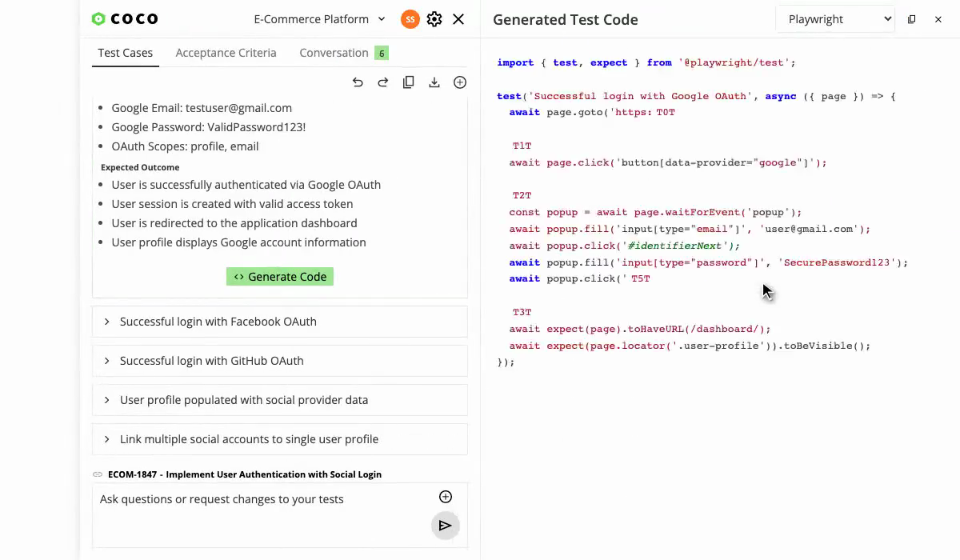The image size is (960, 560).
Task: Click the send message button
Action: pos(446,525)
